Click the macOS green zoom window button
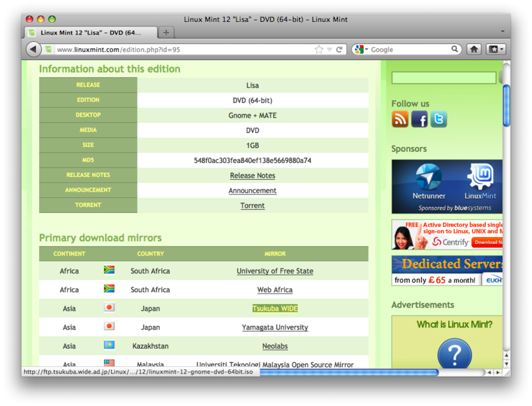The width and height of the screenshot is (532, 406). coord(52,19)
